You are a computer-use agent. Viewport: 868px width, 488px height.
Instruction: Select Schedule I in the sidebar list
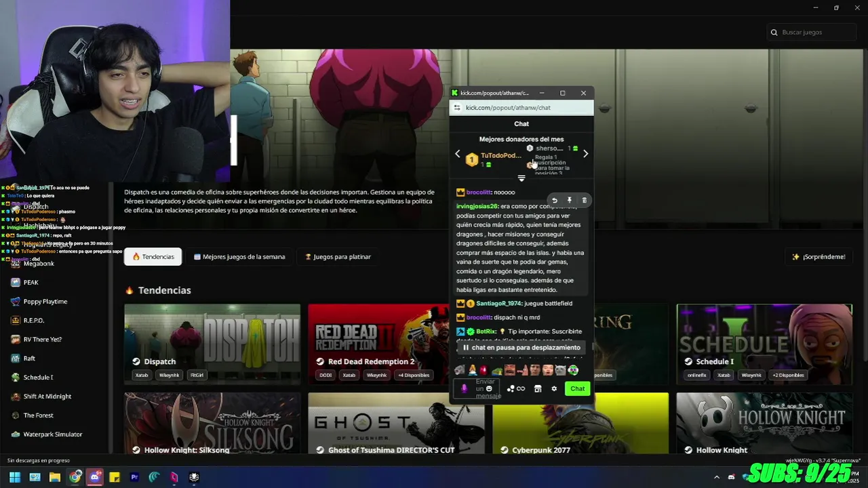pos(38,378)
